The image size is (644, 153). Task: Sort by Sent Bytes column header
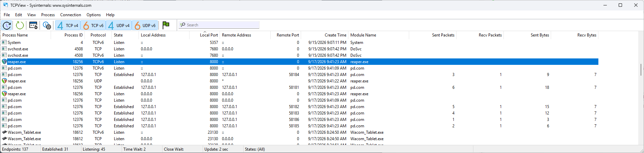527,35
